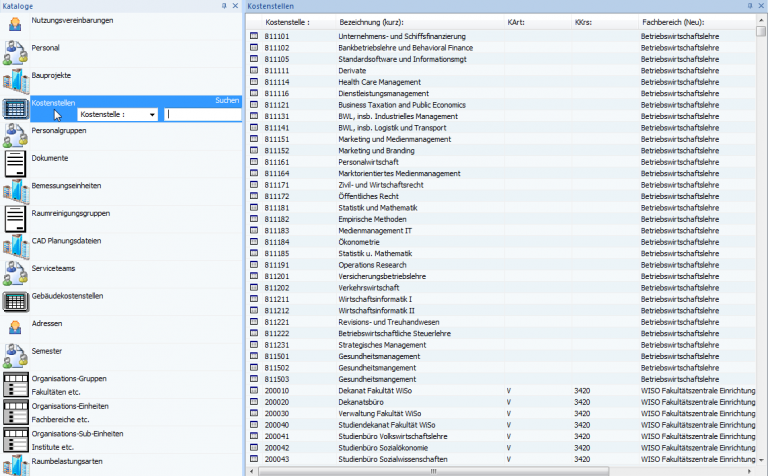The height and width of the screenshot is (476, 768).
Task: Click the V value in Studienbüro Sozialökonomie row
Action: pyautogui.click(x=509, y=448)
